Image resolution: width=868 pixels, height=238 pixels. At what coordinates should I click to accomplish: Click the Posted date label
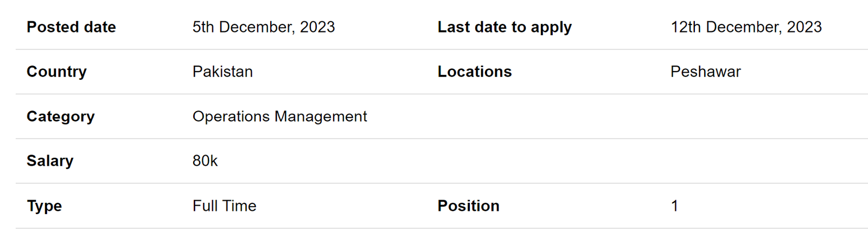[71, 27]
